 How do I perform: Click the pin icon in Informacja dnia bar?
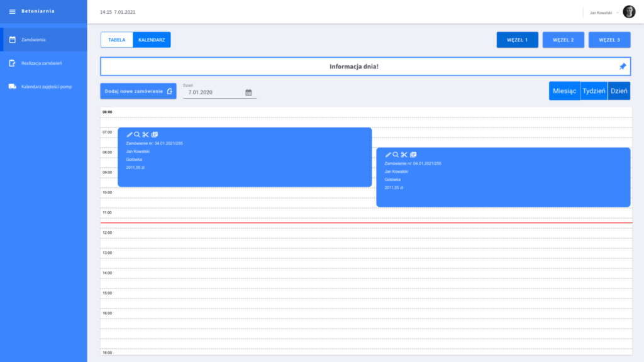[623, 66]
